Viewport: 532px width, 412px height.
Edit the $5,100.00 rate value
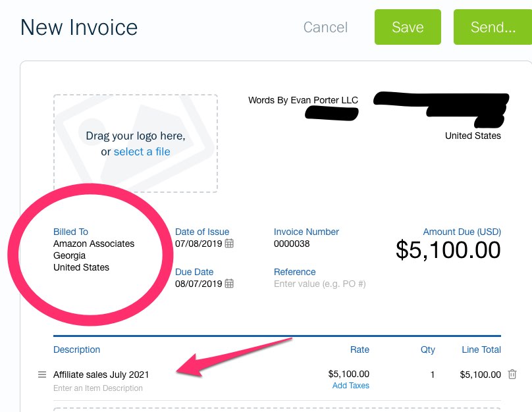348,374
